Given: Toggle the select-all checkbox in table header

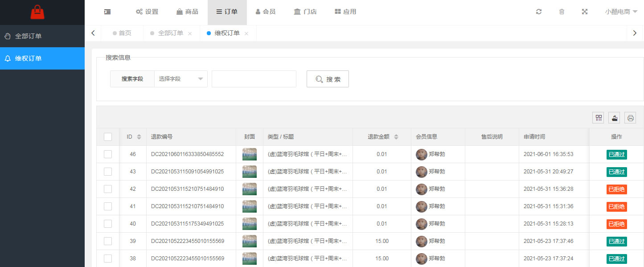Looking at the screenshot, I should pyautogui.click(x=108, y=137).
